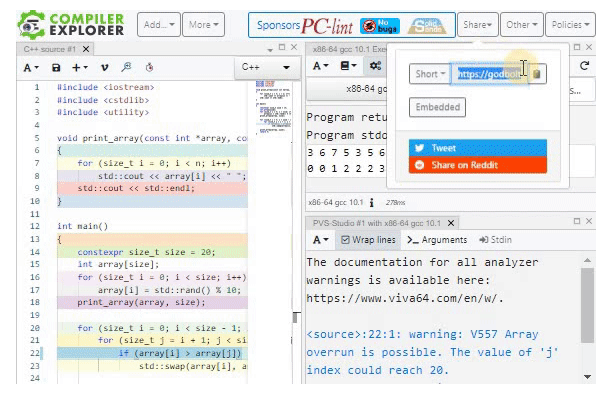Screen dimensions: 612x400
Task: Click Share on Reddit button
Action: point(478,165)
